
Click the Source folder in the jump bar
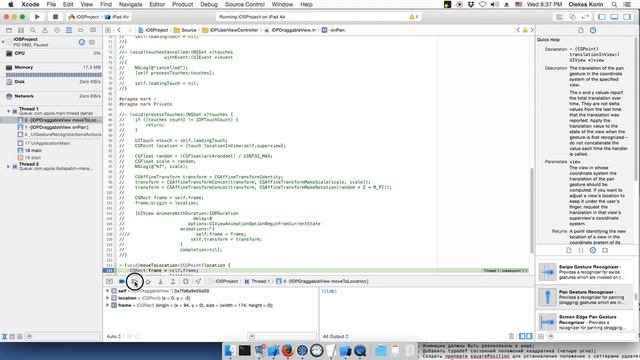(x=185, y=30)
